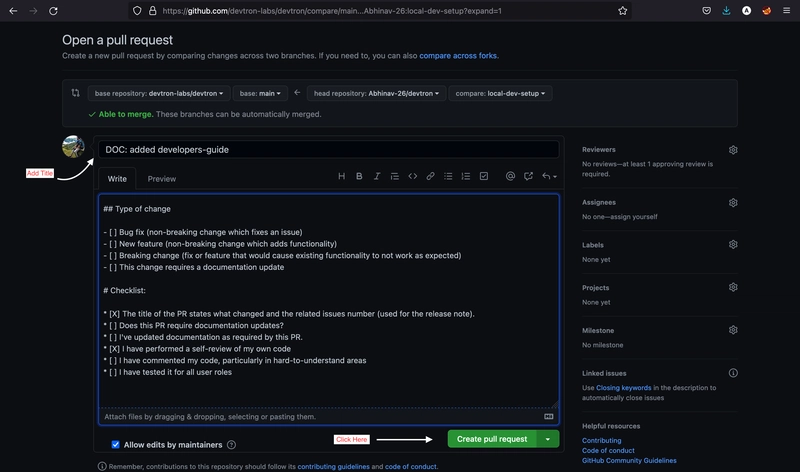Click the Create pull request button

click(x=491, y=439)
